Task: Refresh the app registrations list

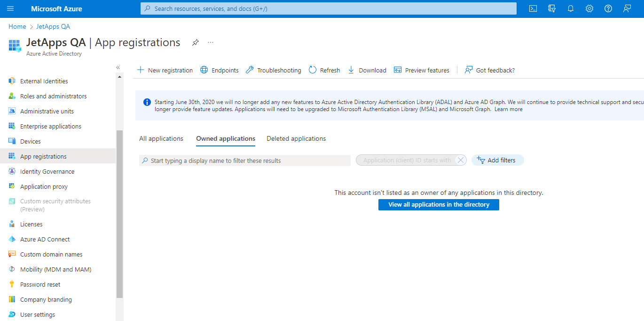Action: (324, 70)
